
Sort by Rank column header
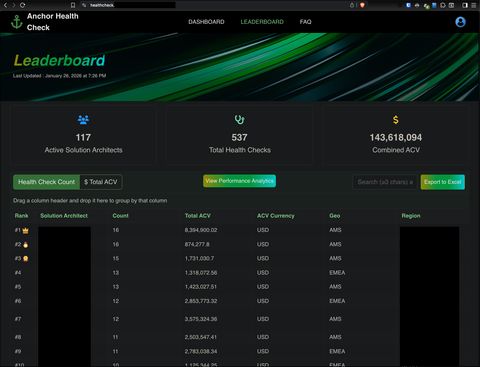coord(21,216)
